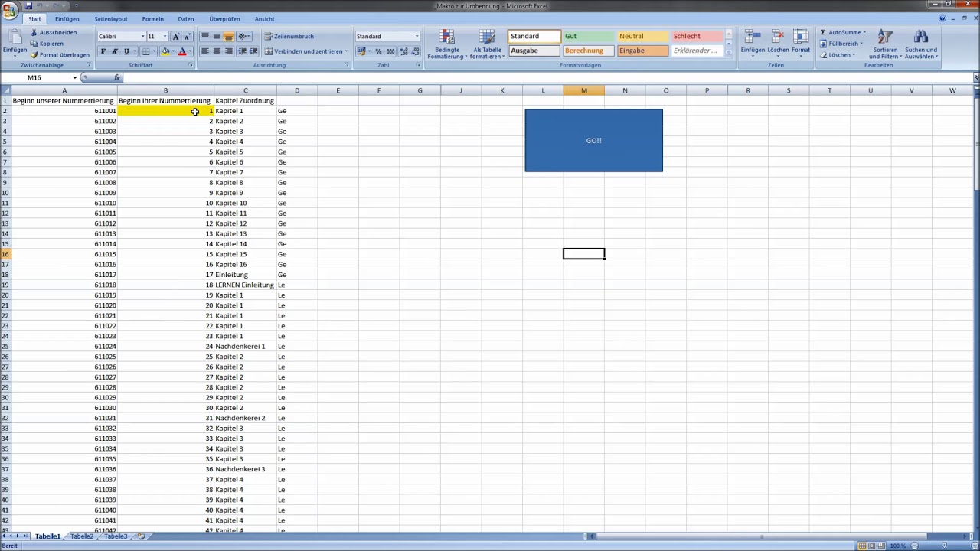Click the fx insert function button
This screenshot has width=980, height=551.
point(116,77)
